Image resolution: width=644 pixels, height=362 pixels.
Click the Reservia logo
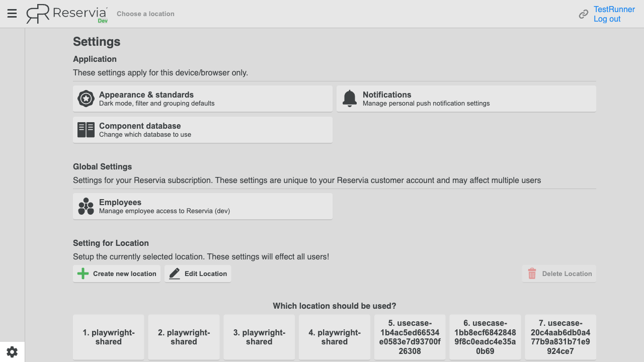[x=67, y=14]
